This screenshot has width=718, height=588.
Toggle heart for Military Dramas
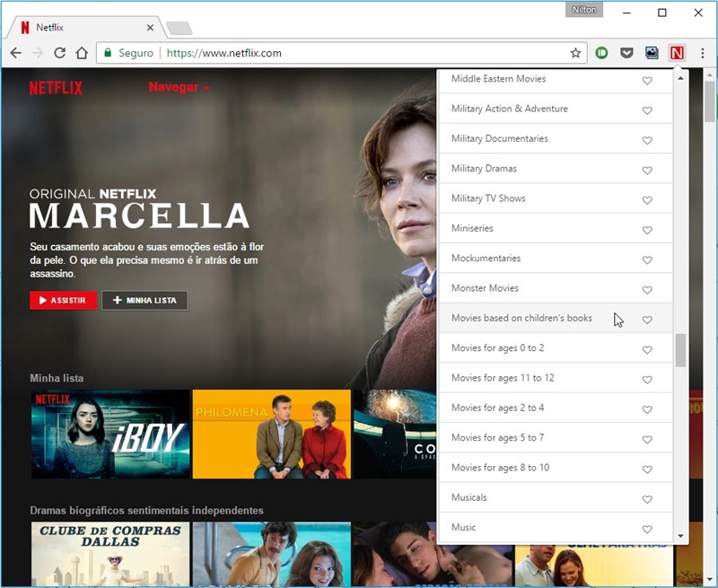647,171
